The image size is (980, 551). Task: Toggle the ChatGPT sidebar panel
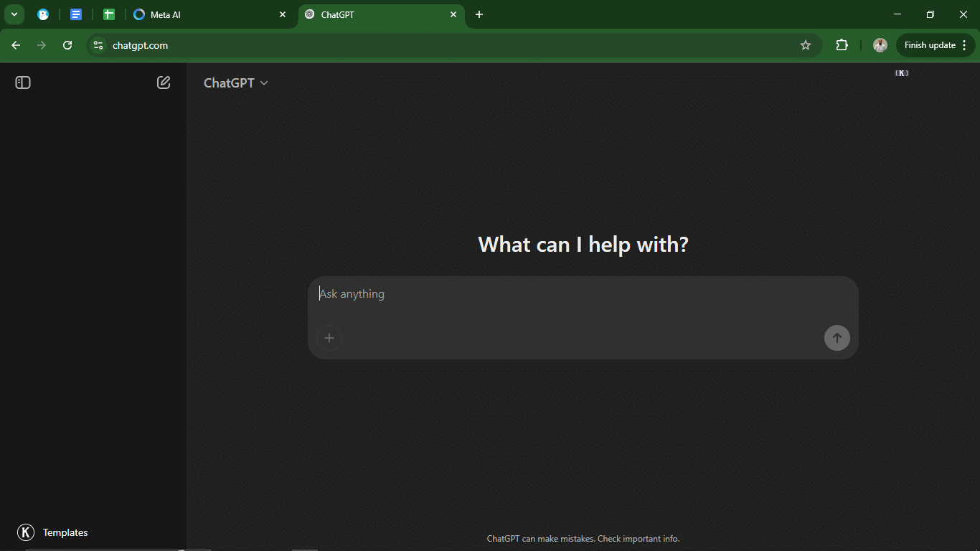(x=23, y=83)
